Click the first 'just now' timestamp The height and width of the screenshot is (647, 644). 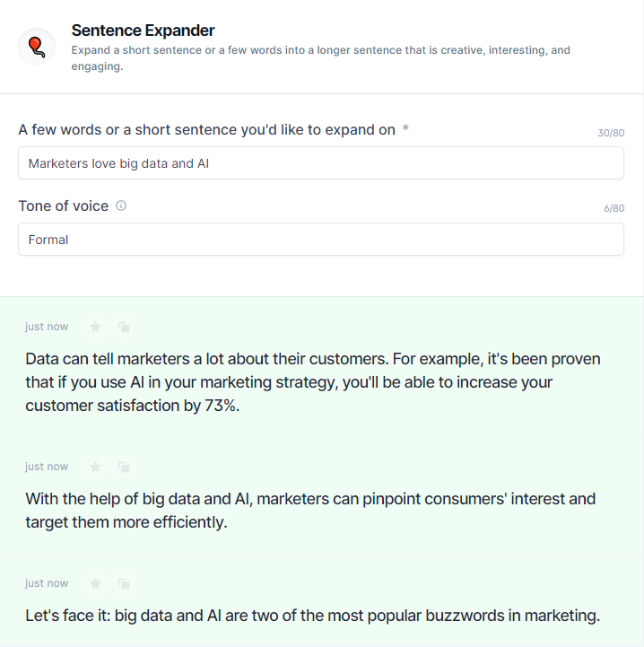point(47,327)
